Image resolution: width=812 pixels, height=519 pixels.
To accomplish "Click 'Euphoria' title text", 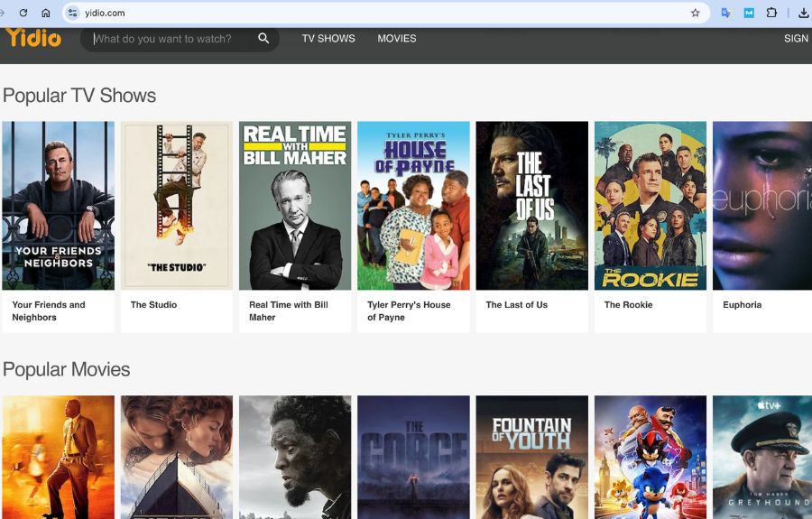I will [x=743, y=304].
